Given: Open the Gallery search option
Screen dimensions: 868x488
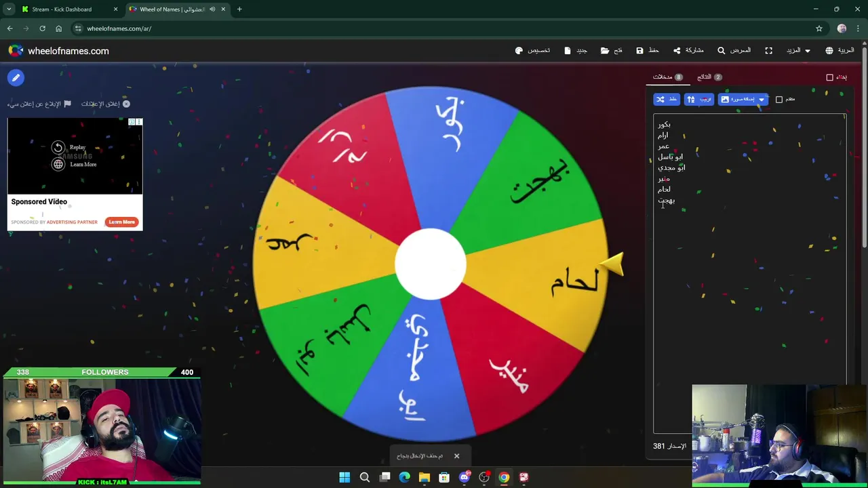Looking at the screenshot, I should [x=734, y=51].
